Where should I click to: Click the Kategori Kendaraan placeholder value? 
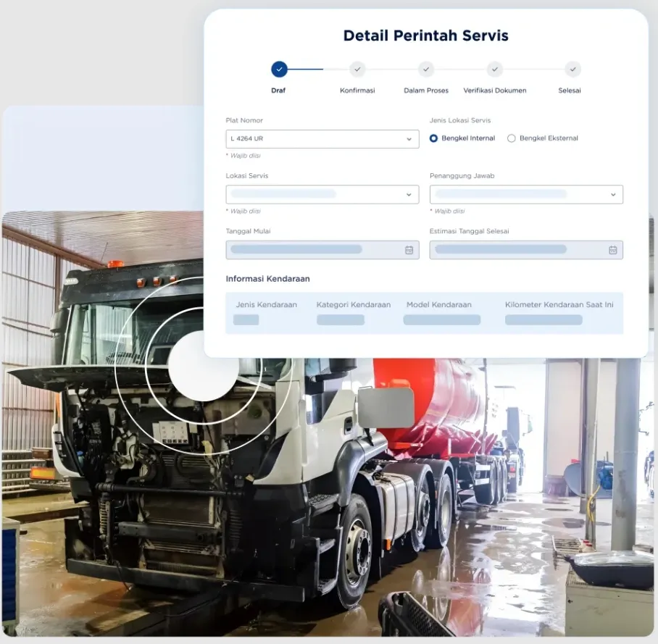click(341, 319)
